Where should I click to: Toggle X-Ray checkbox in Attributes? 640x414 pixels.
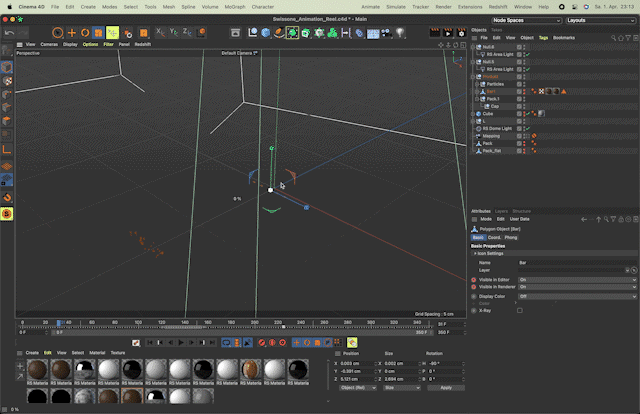pyautogui.click(x=520, y=310)
